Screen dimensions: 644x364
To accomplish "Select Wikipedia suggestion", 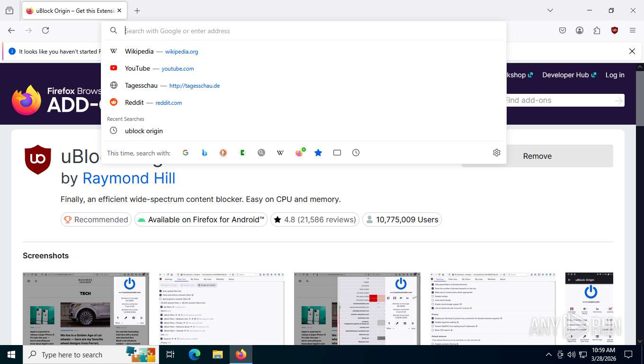I will tap(304, 51).
